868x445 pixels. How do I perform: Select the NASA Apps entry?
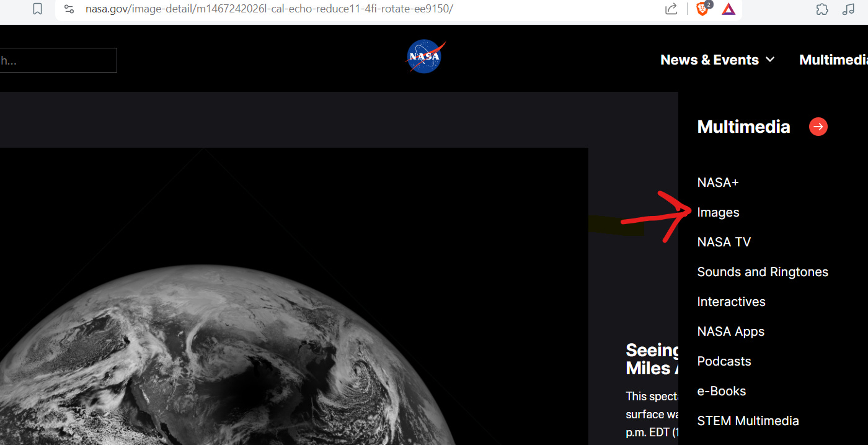pyautogui.click(x=730, y=331)
